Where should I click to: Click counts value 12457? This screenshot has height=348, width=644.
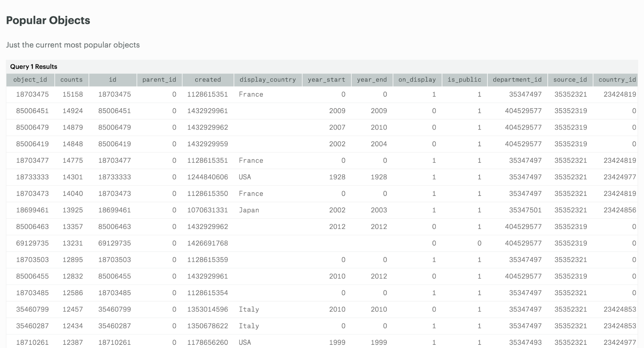[73, 309]
